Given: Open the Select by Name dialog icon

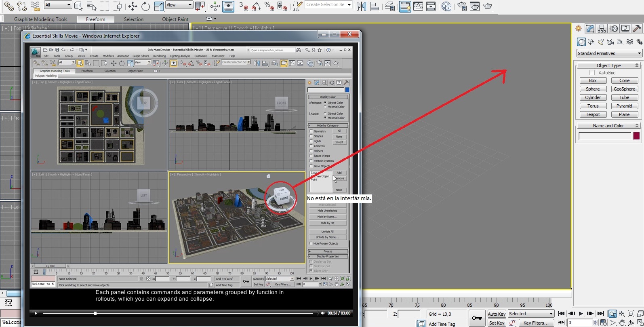Looking at the screenshot, I should tap(92, 6).
